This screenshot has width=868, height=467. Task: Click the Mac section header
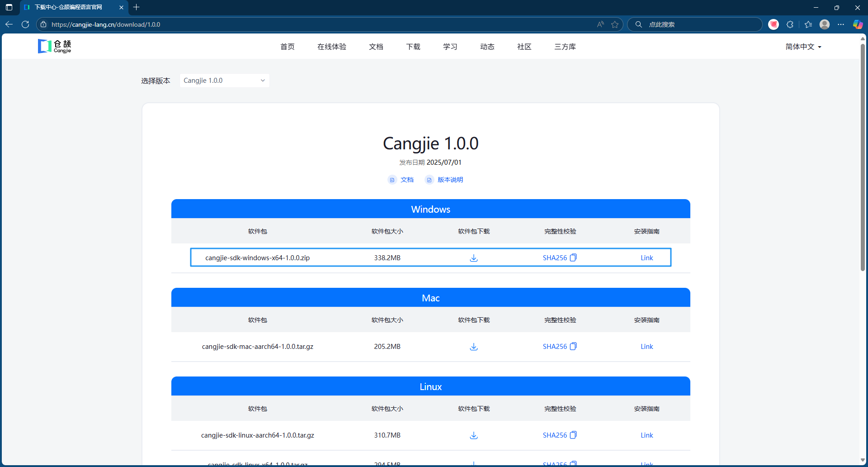click(431, 298)
